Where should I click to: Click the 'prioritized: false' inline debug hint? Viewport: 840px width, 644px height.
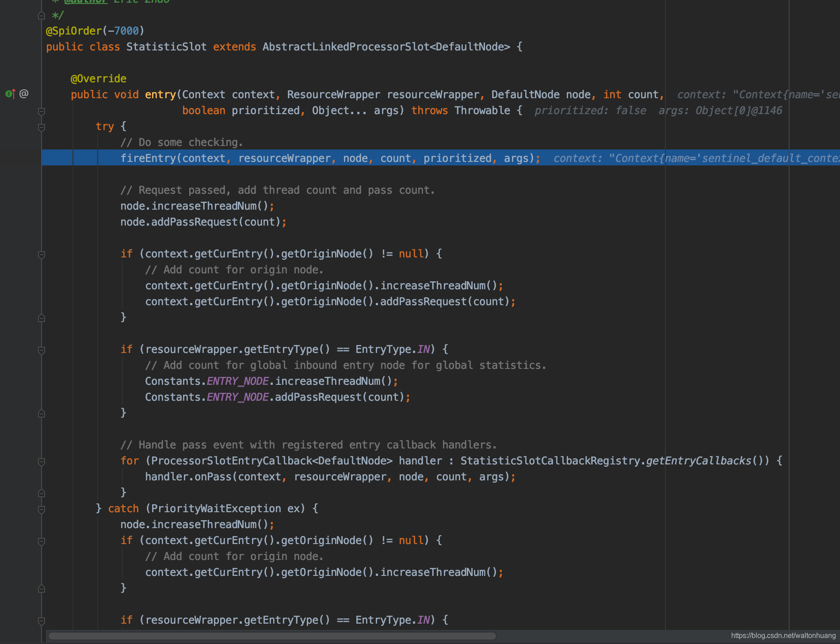point(590,111)
